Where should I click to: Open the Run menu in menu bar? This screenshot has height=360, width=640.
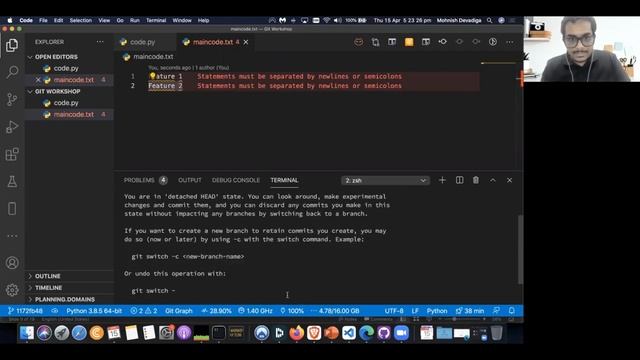pos(135,20)
